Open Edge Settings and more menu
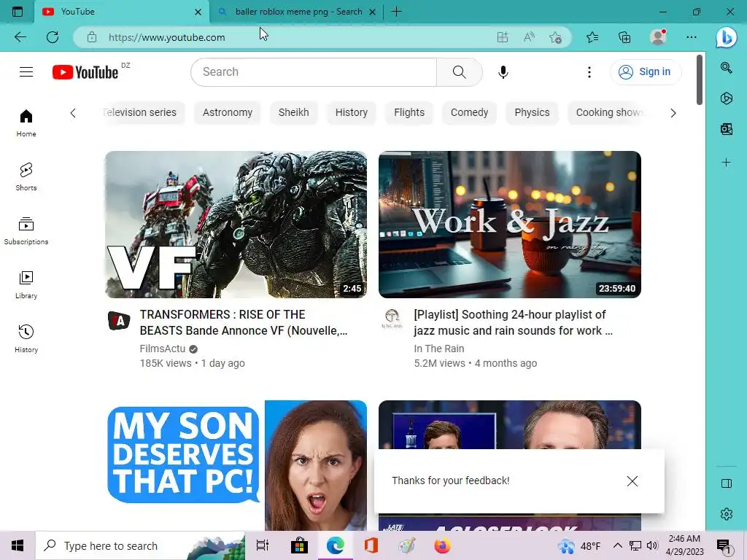 click(692, 37)
